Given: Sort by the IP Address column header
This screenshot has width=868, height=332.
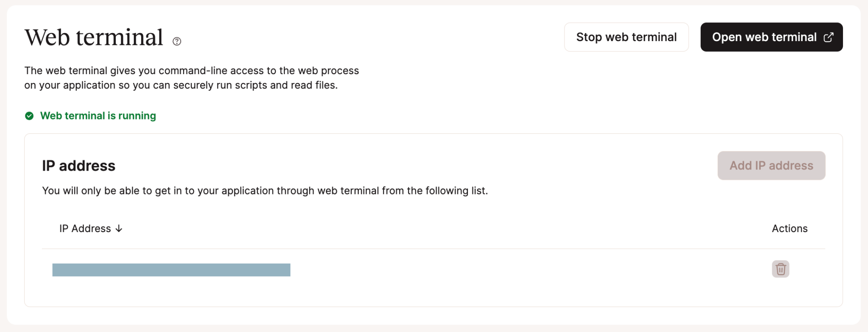Looking at the screenshot, I should click(x=85, y=229).
